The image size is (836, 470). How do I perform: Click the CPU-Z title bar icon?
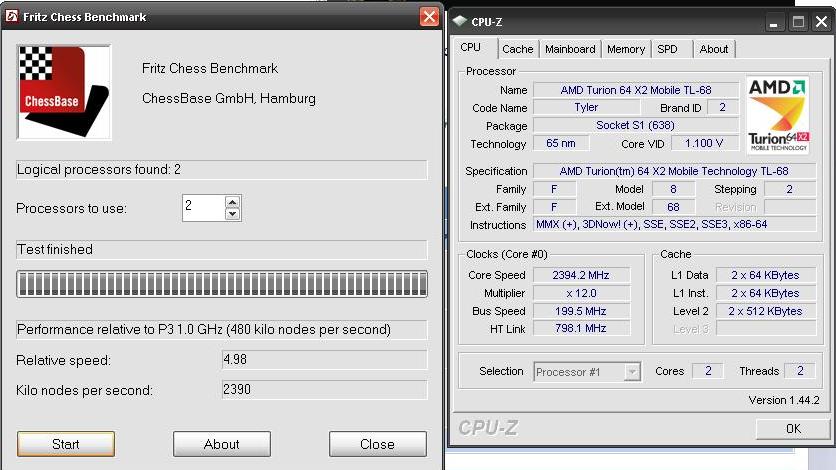pyautogui.click(x=460, y=21)
